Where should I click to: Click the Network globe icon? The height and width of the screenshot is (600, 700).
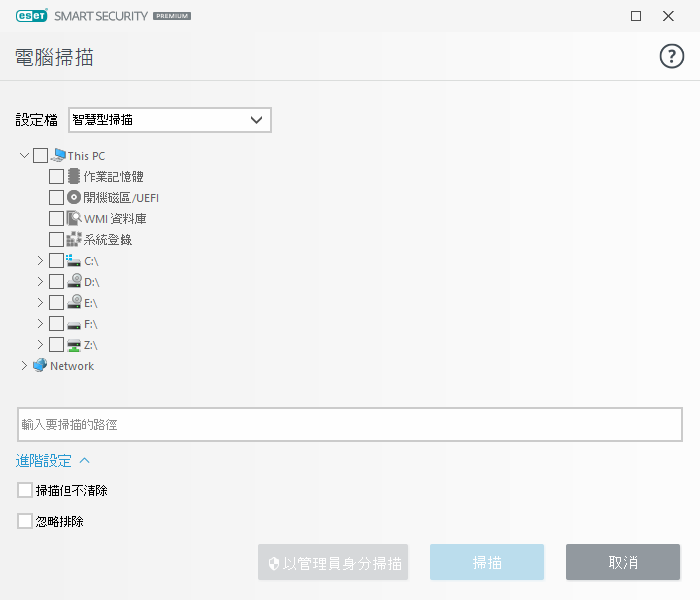click(40, 366)
